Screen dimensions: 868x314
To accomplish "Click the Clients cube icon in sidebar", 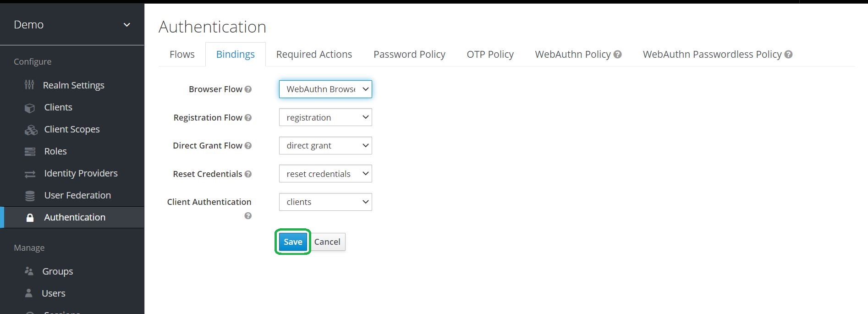I will (x=30, y=108).
